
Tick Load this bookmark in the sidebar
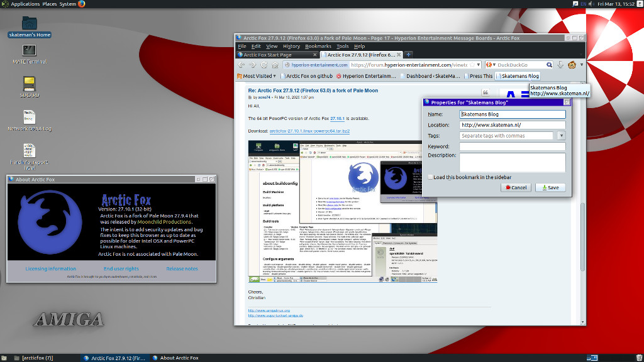point(430,177)
